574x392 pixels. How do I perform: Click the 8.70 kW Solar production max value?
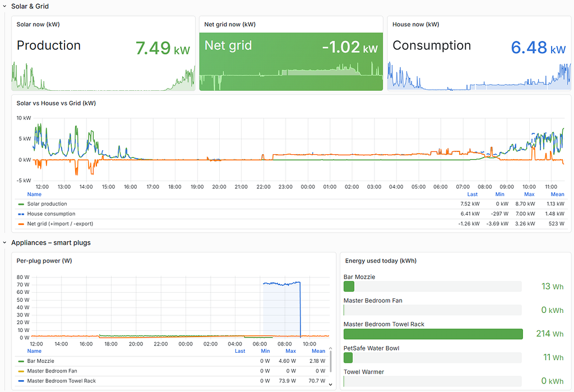click(525, 204)
